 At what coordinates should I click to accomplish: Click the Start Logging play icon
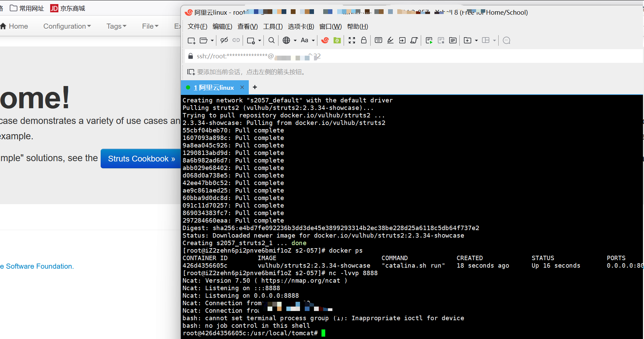[x=429, y=41]
